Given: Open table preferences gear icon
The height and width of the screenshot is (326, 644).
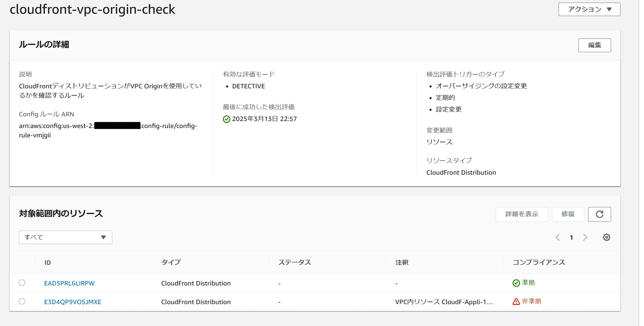Looking at the screenshot, I should click(x=606, y=237).
